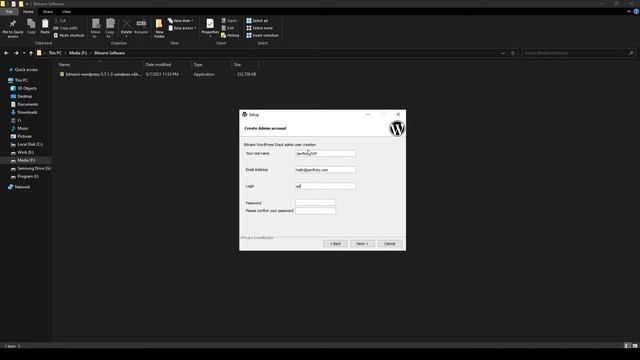Open the recent locations dropdown arrow
Image resolution: width=640 pixels, height=360 pixels.
pos(24,53)
